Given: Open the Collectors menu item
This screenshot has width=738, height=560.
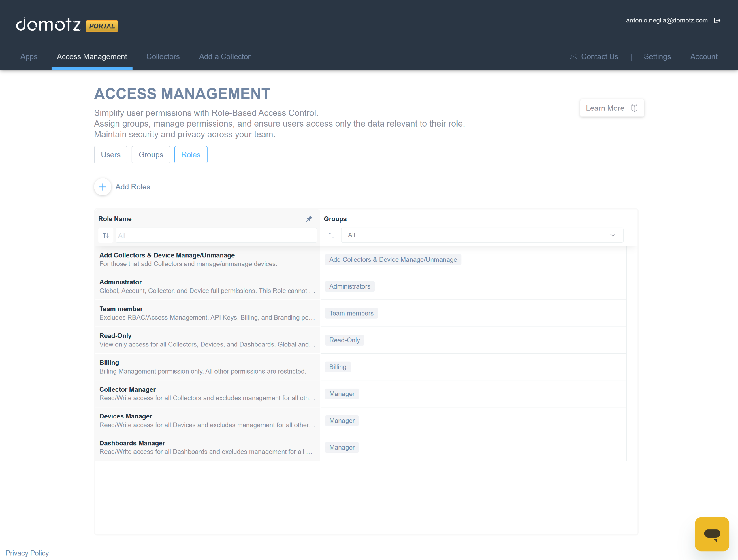Looking at the screenshot, I should (163, 57).
